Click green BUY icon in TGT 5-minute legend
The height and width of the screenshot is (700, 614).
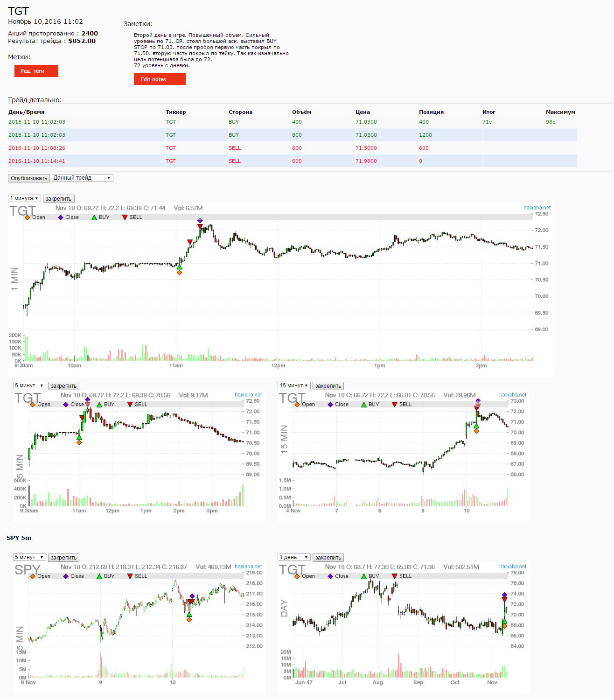[99, 405]
